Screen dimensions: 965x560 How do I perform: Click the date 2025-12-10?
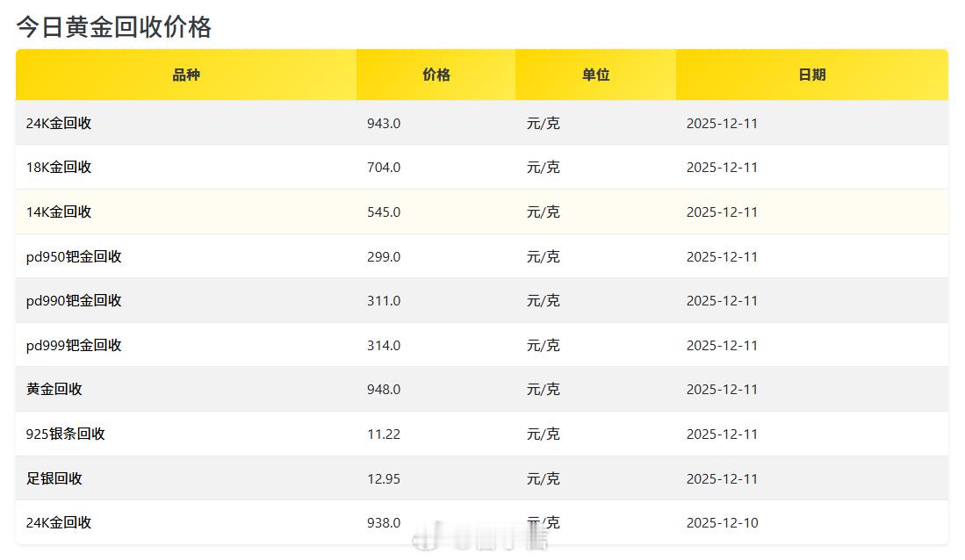(722, 523)
